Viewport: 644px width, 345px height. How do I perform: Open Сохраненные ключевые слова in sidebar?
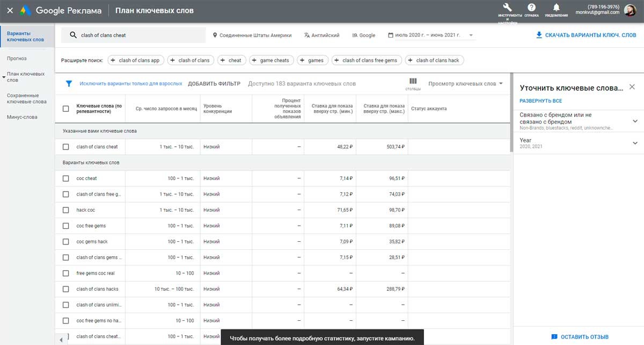pyautogui.click(x=27, y=98)
